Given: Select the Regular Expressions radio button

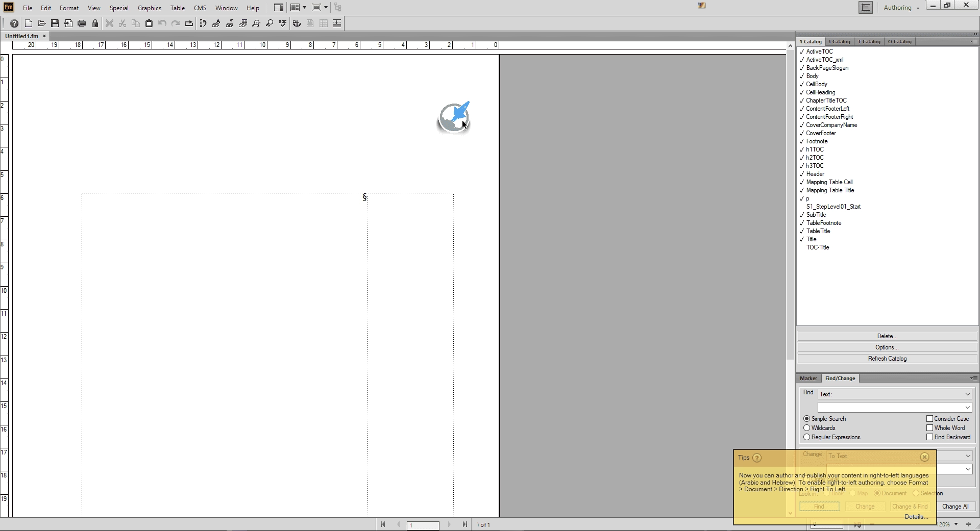Looking at the screenshot, I should click(x=806, y=437).
